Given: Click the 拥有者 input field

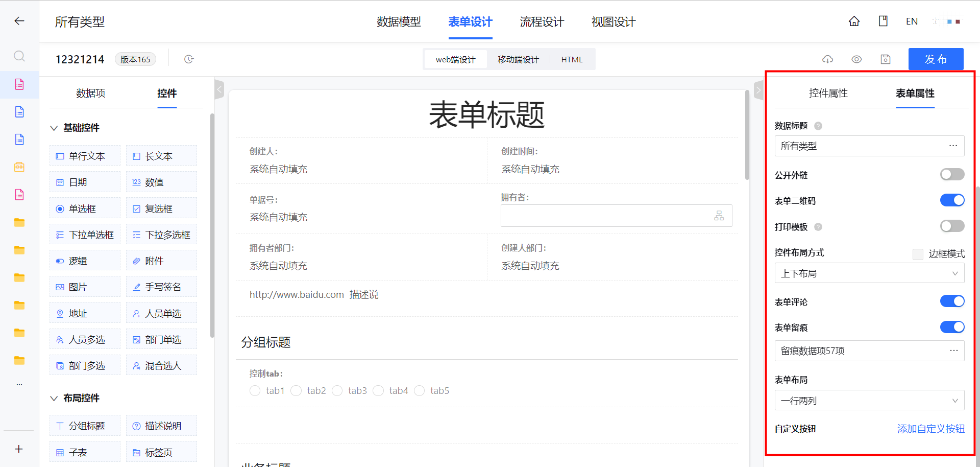Looking at the screenshot, I should coord(616,216).
